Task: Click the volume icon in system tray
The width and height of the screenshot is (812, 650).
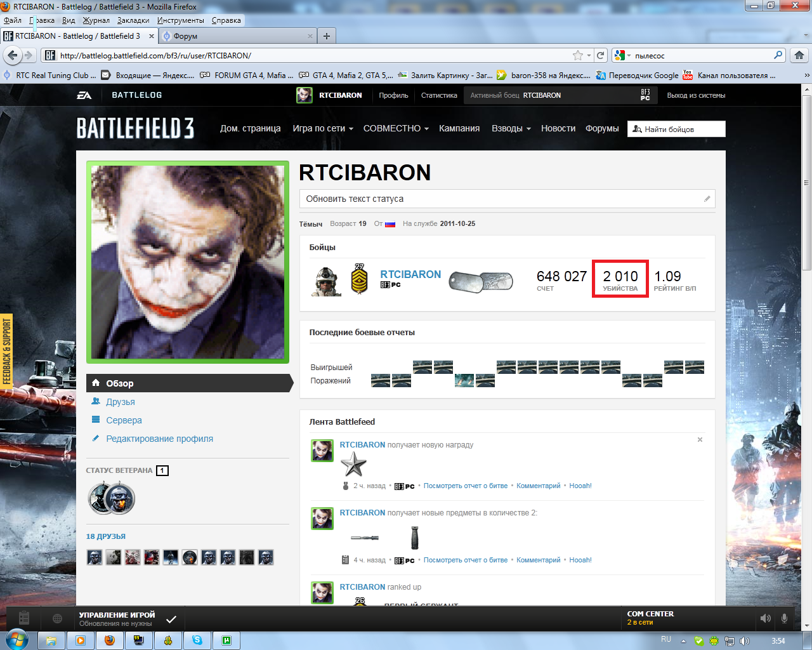Action: tap(744, 640)
